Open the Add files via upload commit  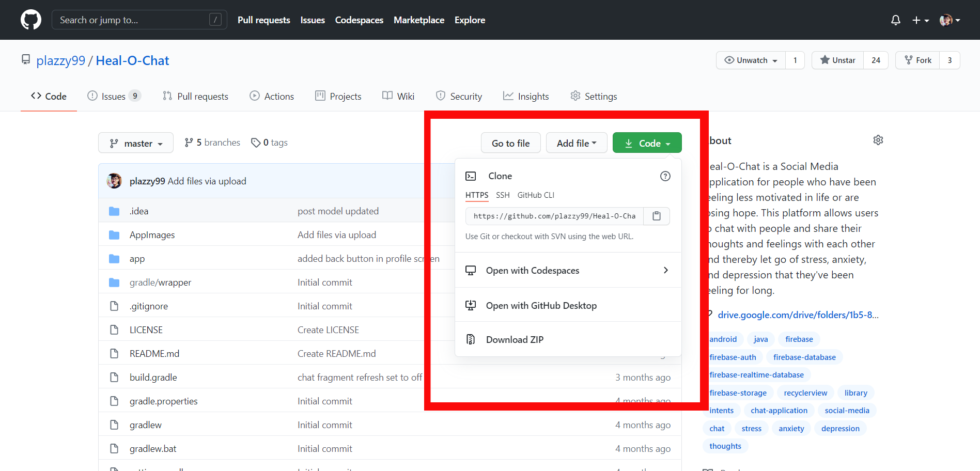(x=207, y=181)
